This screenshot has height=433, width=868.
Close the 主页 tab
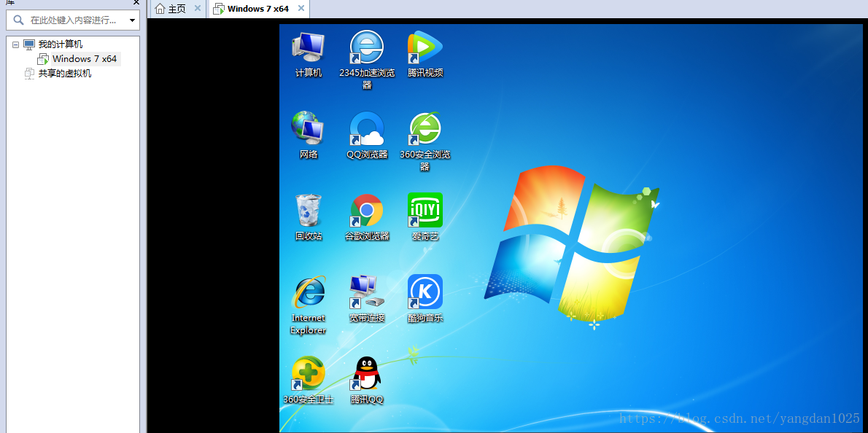(x=198, y=8)
